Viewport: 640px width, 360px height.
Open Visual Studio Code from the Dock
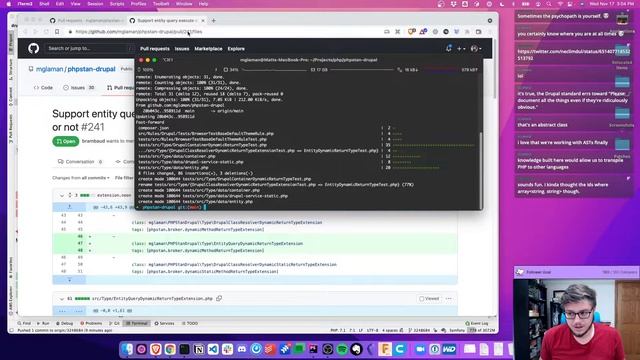(x=213, y=349)
